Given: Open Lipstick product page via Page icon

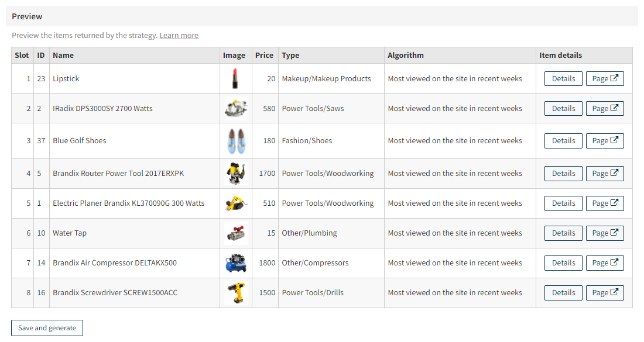Looking at the screenshot, I should coord(605,78).
